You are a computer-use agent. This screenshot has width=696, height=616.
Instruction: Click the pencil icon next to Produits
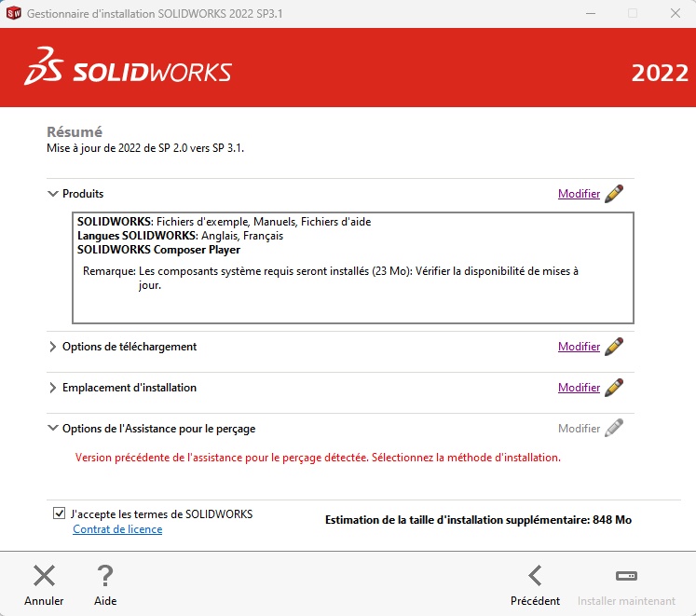[x=614, y=194]
